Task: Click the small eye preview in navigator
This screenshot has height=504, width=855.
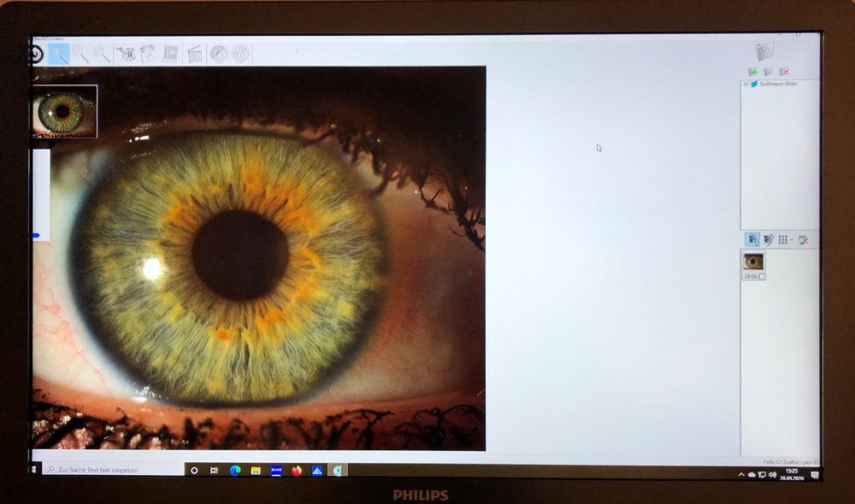Action: tap(64, 111)
